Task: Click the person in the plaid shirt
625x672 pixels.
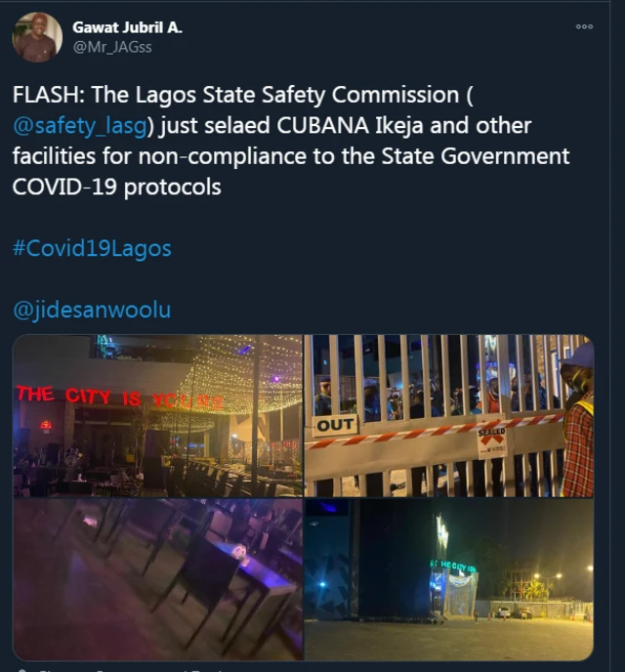Action: (578, 430)
